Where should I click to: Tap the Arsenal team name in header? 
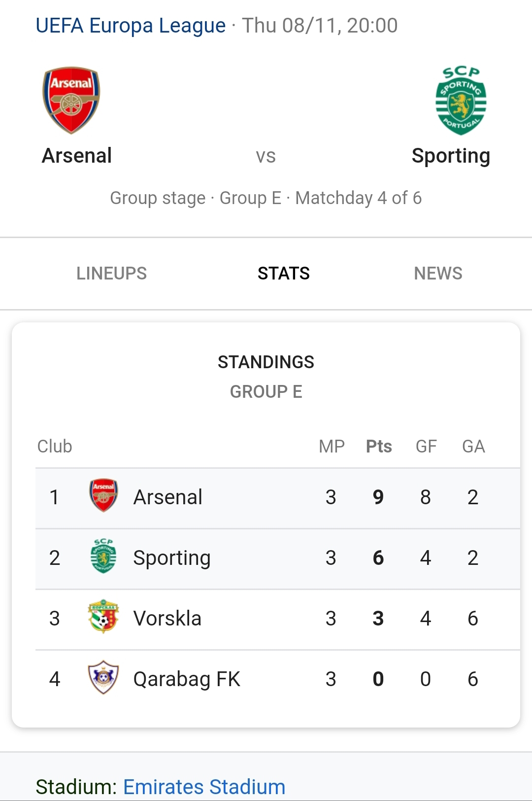click(x=77, y=156)
